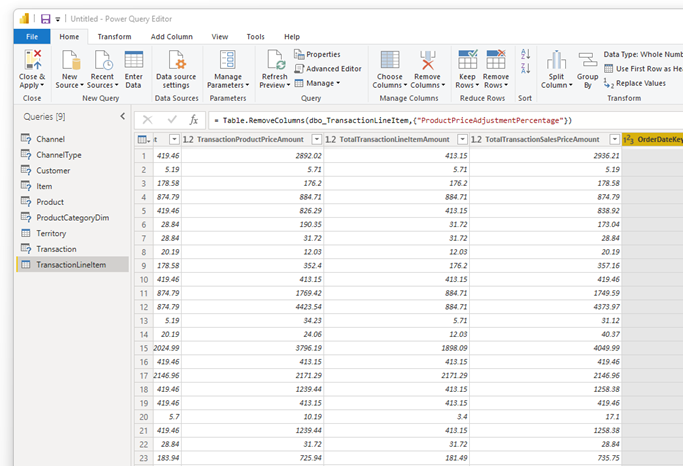The image size is (683, 466).
Task: Click the Recent Sources icon
Action: (x=103, y=60)
